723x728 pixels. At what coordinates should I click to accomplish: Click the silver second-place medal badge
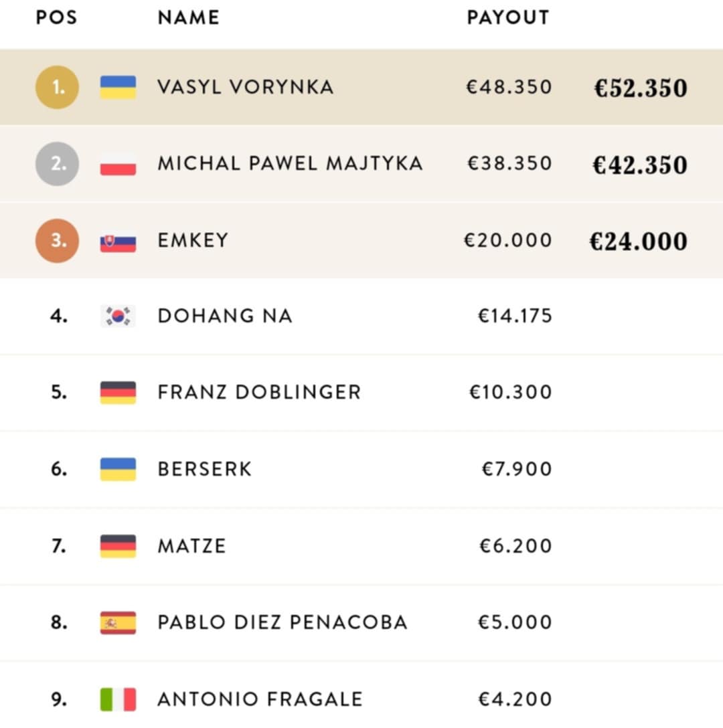coord(57,164)
